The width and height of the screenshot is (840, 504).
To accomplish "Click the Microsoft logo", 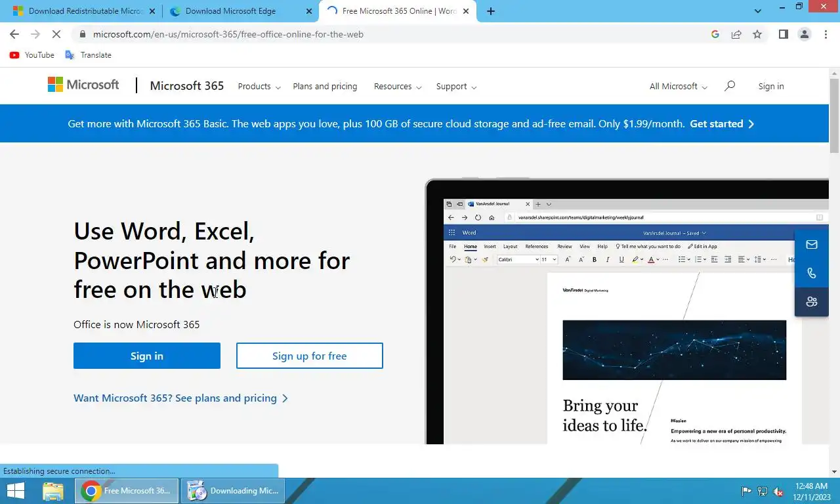I will pyautogui.click(x=83, y=85).
